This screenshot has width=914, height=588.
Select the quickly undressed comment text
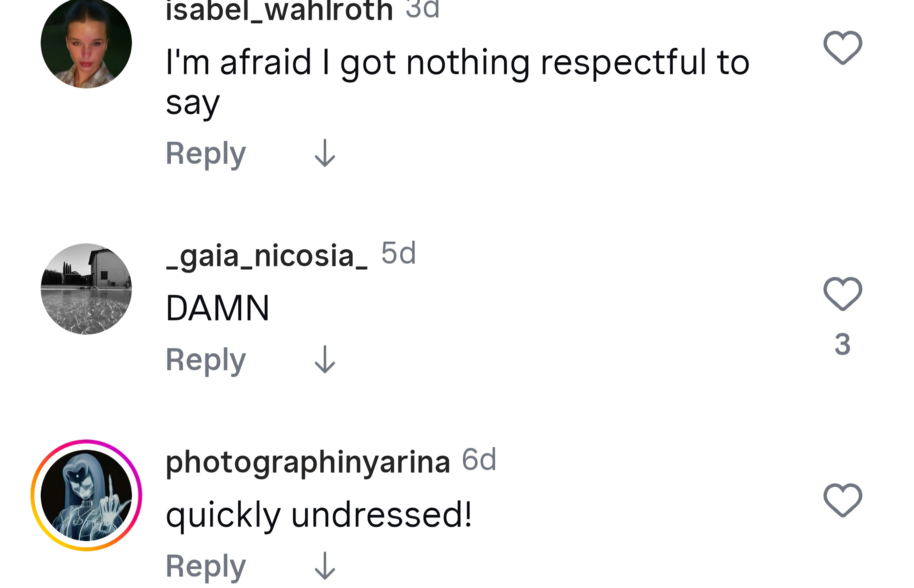coord(319,515)
